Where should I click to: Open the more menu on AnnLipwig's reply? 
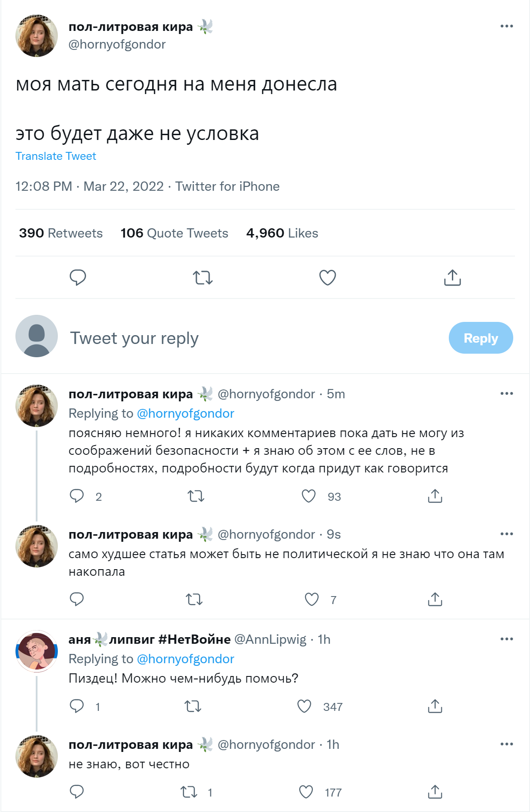[x=507, y=639]
